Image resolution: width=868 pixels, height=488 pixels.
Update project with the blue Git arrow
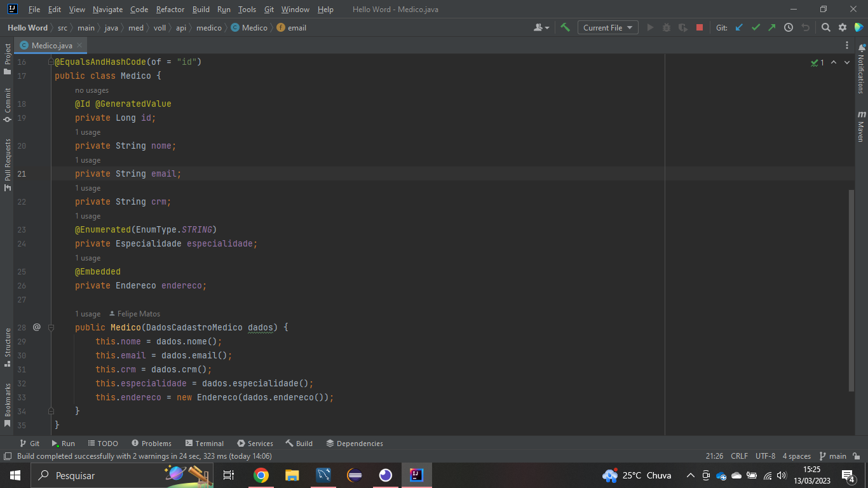[x=739, y=27]
